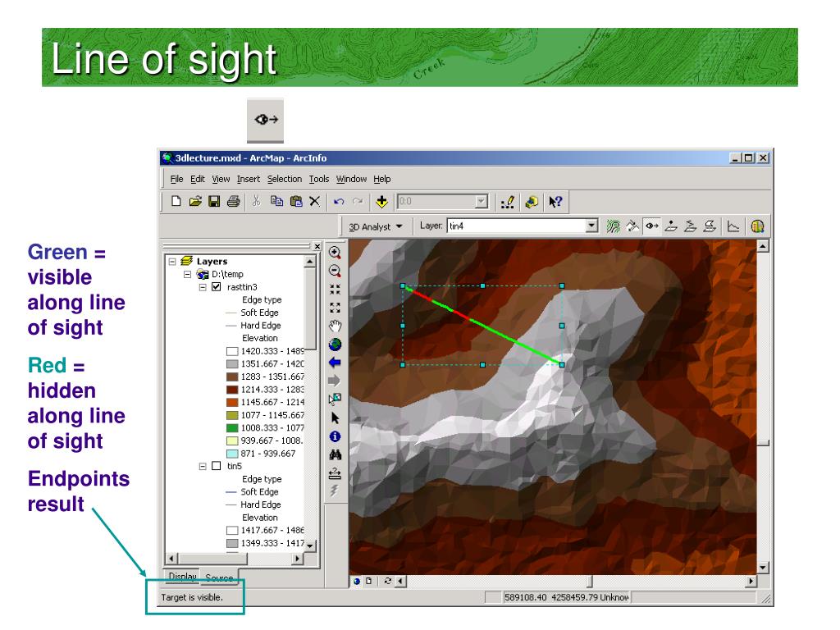Click the map view scroll down arrow
This screenshot has height=630, width=840.
(x=763, y=568)
